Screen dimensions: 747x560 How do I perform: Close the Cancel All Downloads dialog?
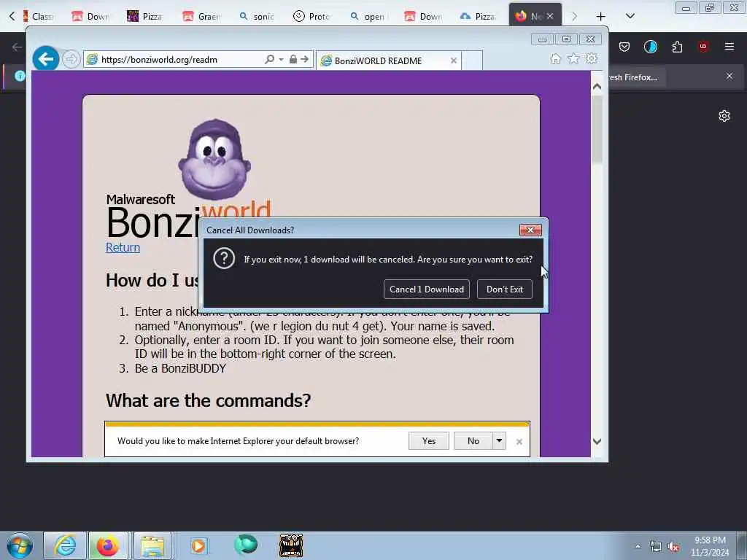(x=530, y=230)
